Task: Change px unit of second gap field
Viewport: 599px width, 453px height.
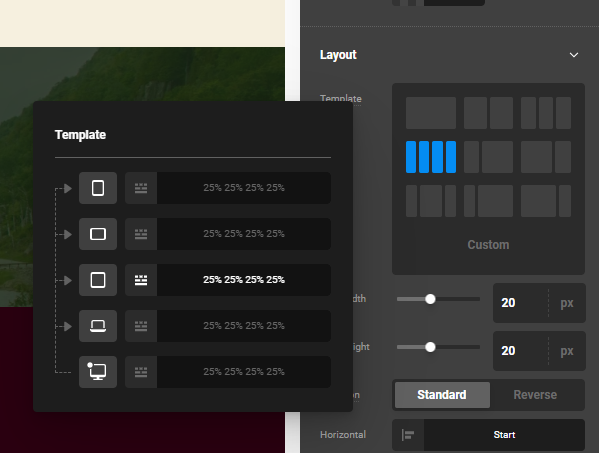Action: 567,351
